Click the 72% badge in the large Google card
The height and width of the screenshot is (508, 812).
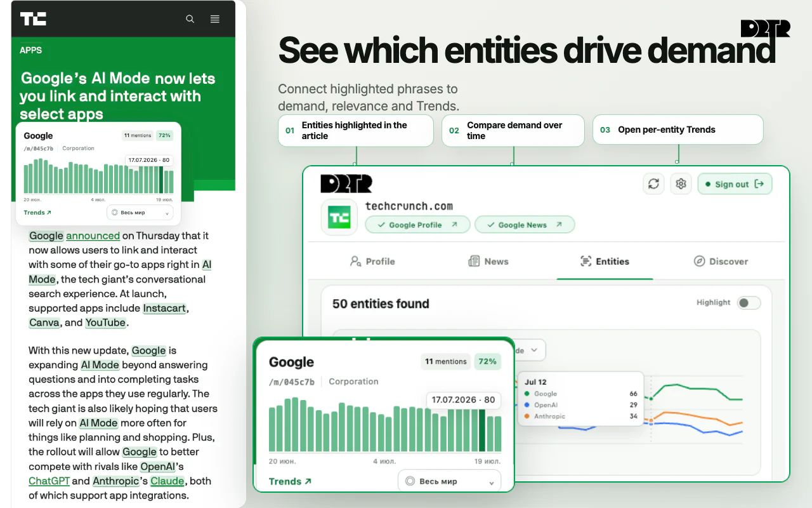pos(487,361)
